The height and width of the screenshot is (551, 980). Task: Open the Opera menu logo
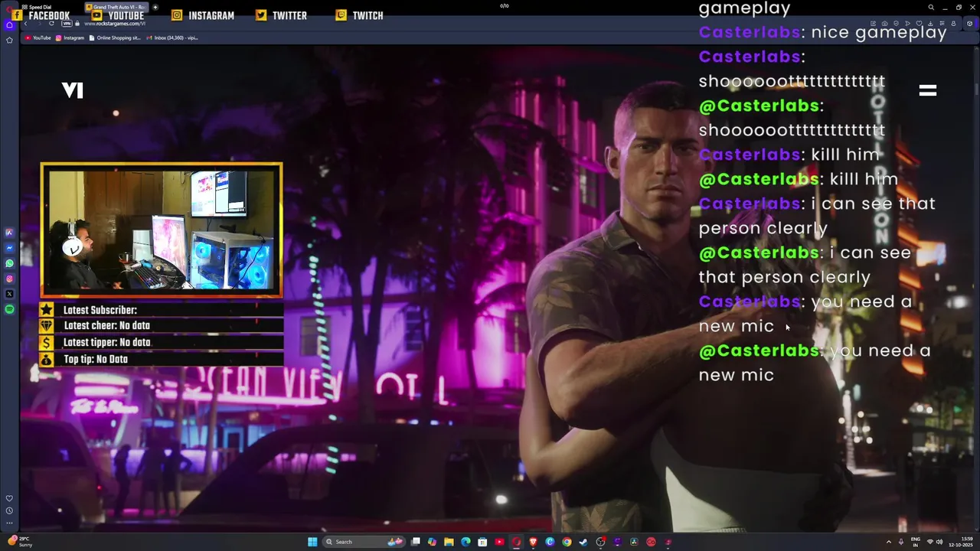click(x=9, y=9)
